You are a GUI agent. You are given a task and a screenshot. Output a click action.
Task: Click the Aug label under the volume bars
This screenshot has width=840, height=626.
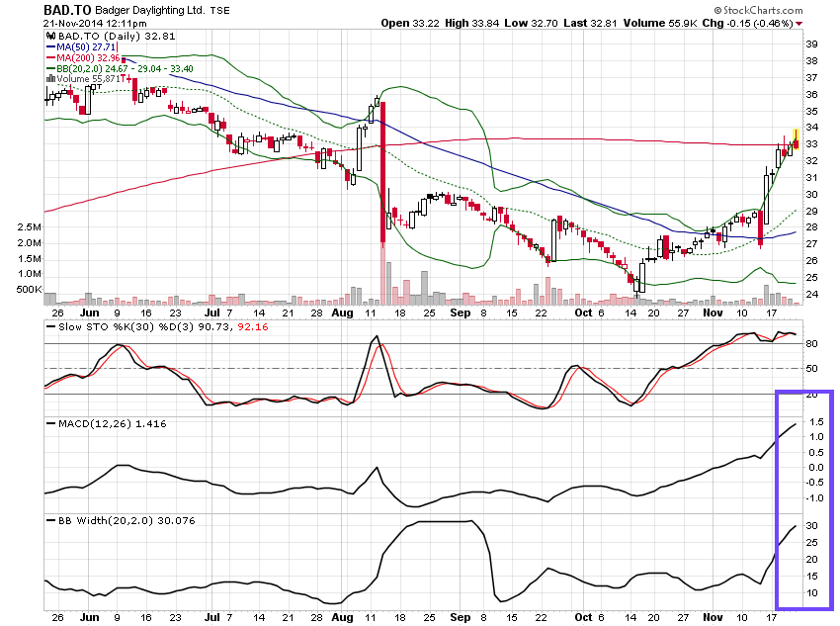pos(342,313)
